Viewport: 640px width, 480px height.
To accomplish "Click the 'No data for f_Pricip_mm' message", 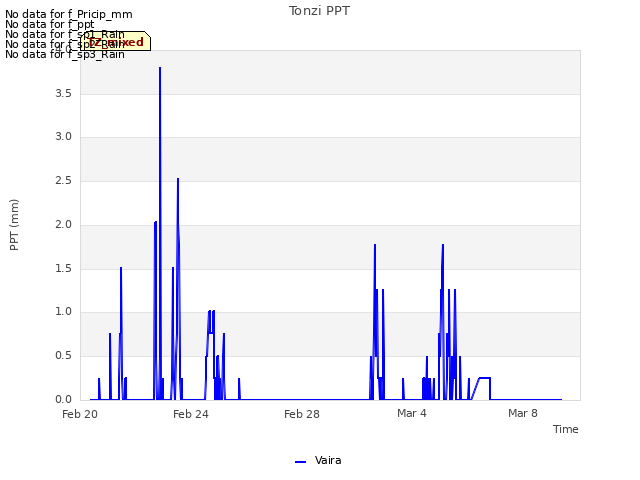I will pyautogui.click(x=69, y=14).
